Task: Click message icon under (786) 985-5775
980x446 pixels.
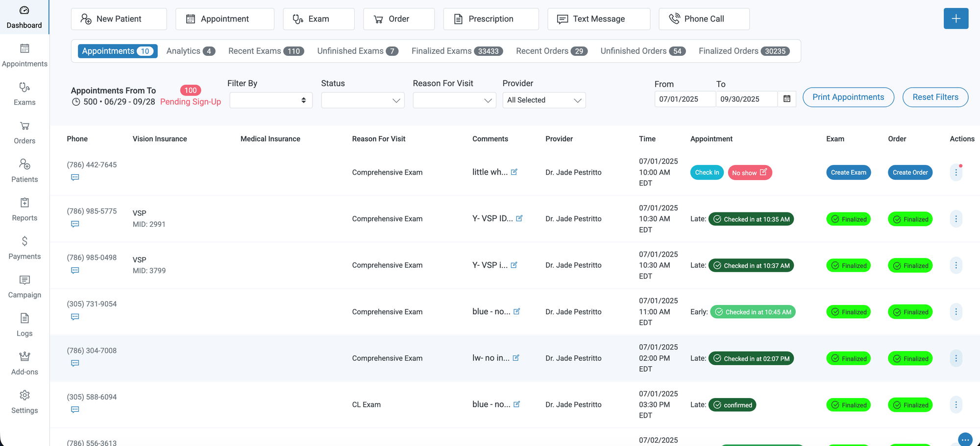Action: (75, 224)
